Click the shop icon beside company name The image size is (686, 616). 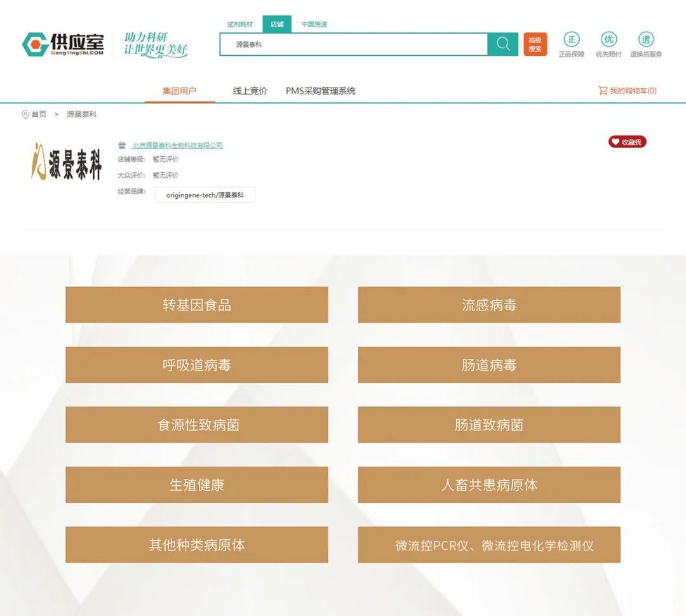[x=122, y=145]
